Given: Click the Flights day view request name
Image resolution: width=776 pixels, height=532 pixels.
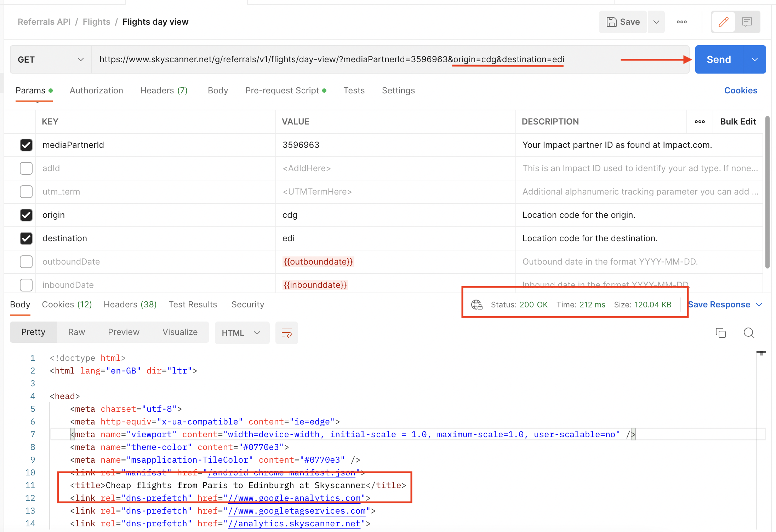Looking at the screenshot, I should coord(155,22).
